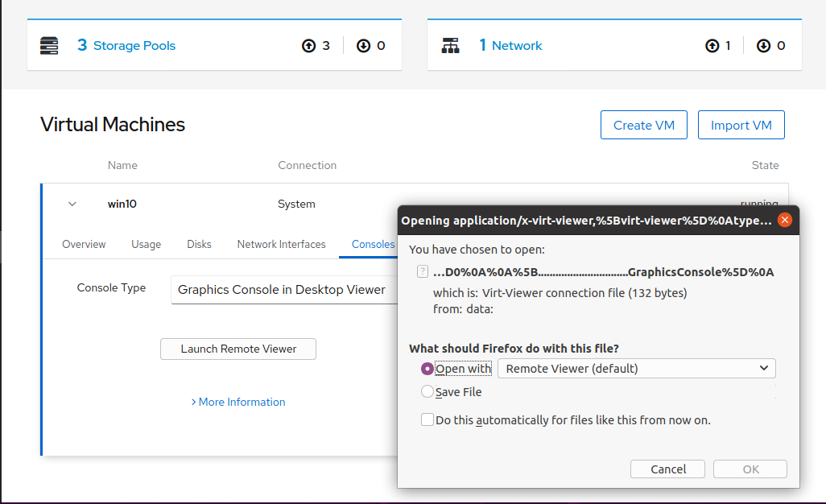The width and height of the screenshot is (826, 504).
Task: Select the Save File option
Action: [427, 392]
